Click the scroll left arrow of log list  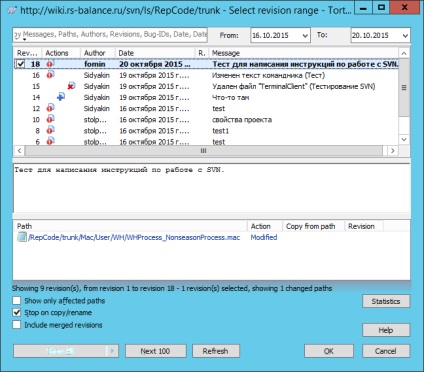point(20,151)
